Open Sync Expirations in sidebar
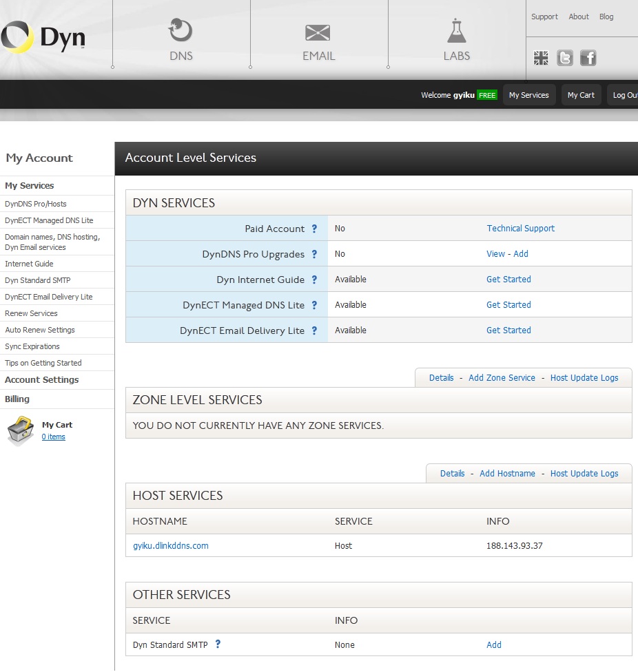Viewport: 638px width, 672px height. [x=32, y=346]
